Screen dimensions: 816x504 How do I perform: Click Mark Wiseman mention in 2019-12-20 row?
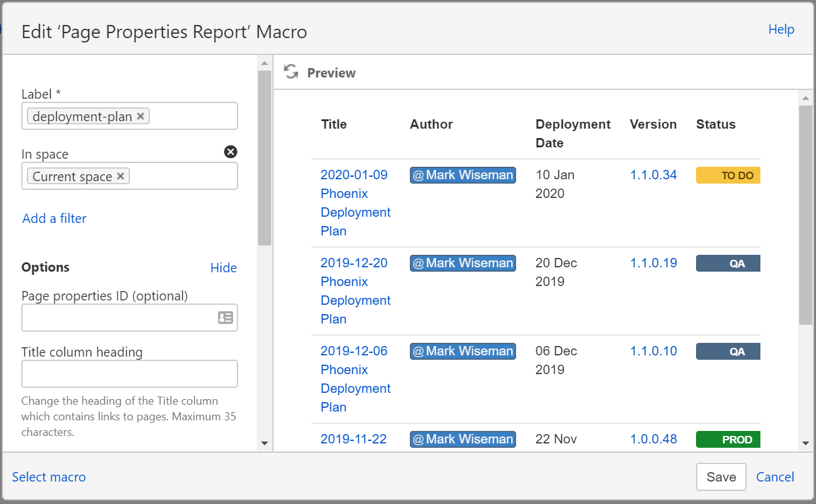(x=463, y=263)
